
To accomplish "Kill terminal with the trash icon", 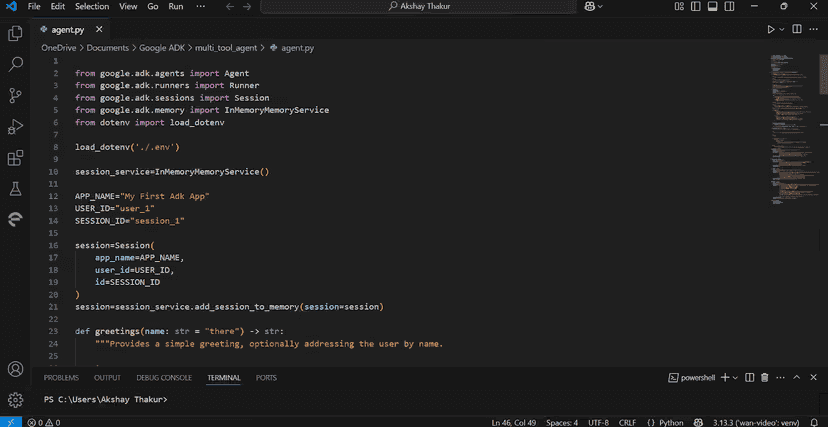I will [x=765, y=377].
